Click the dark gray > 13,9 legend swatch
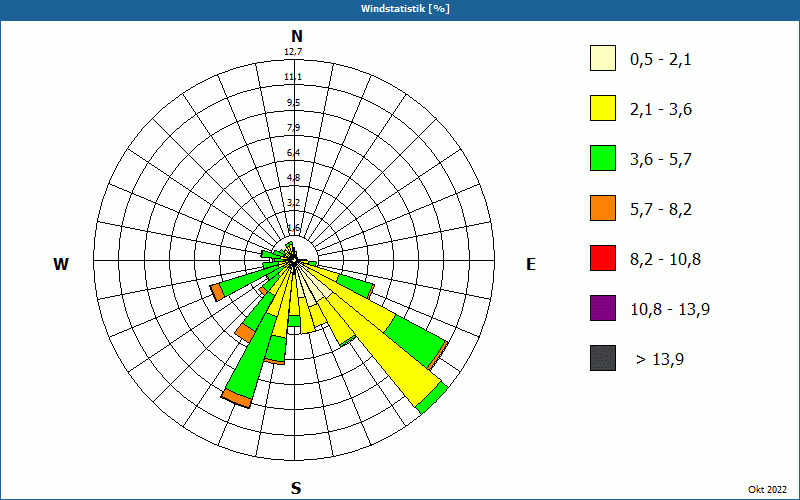800x500 pixels. (x=603, y=358)
